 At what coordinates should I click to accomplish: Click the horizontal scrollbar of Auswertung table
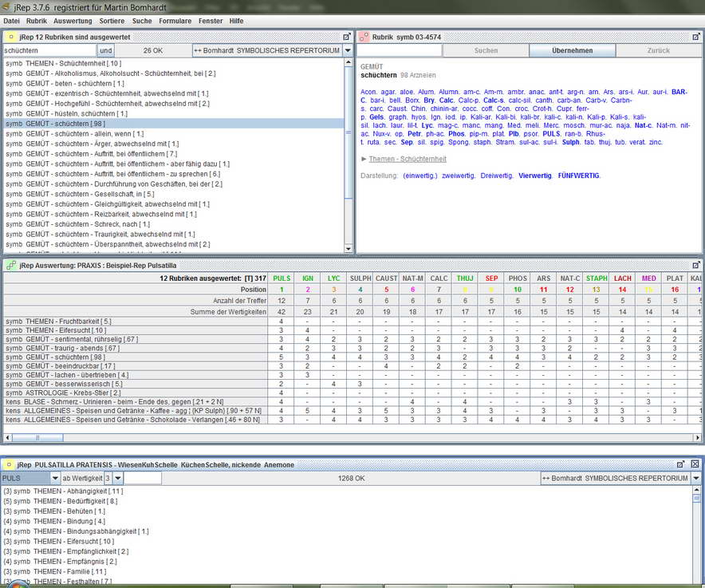352,437
